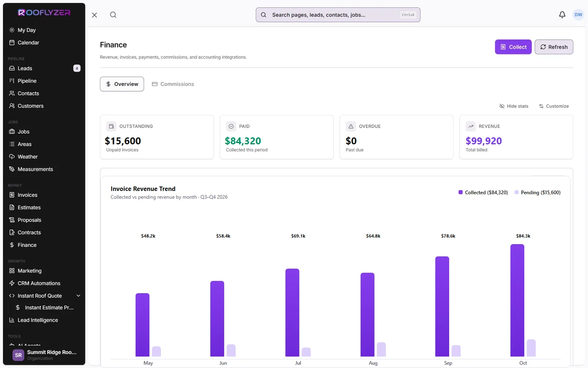The width and height of the screenshot is (588, 368).
Task: Open the Summit Ridge organization switcher
Action: [44, 355]
